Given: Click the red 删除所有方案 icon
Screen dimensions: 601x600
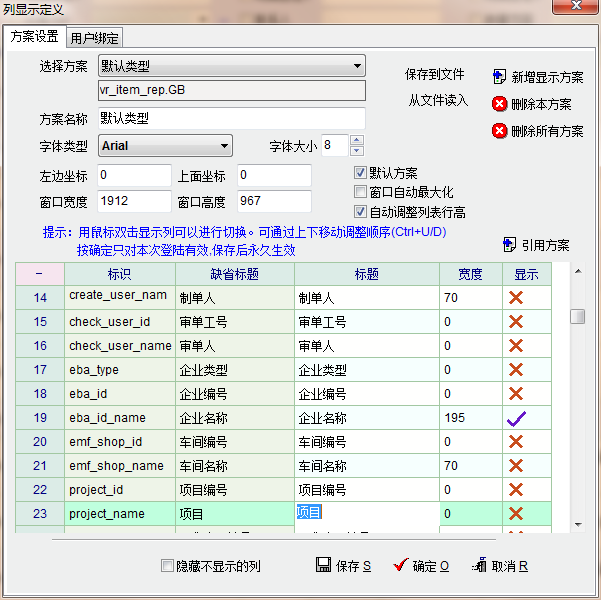Looking at the screenshot, I should pyautogui.click(x=500, y=131).
